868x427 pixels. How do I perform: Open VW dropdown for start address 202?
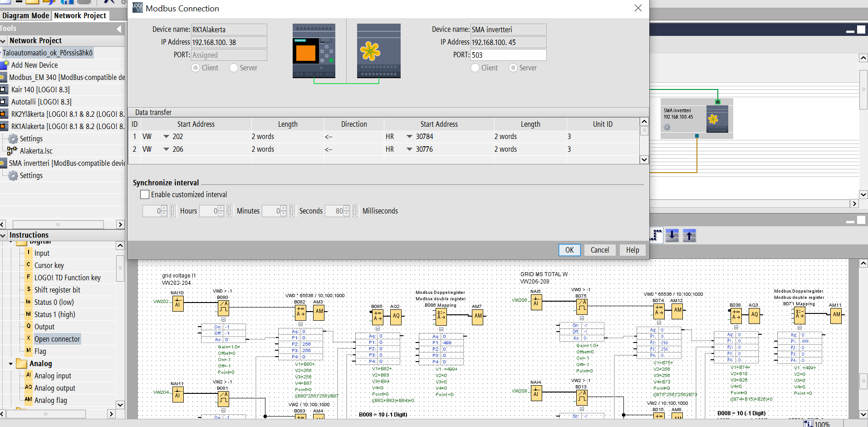(x=166, y=137)
